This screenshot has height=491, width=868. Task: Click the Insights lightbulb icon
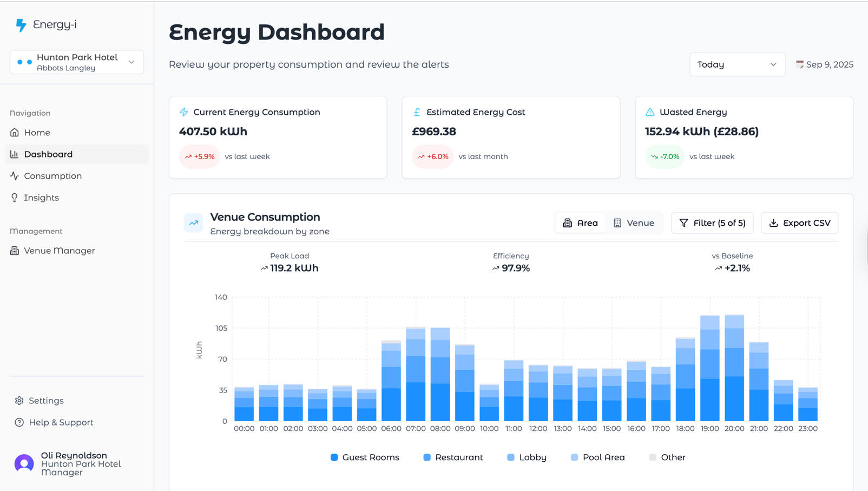[15, 198]
